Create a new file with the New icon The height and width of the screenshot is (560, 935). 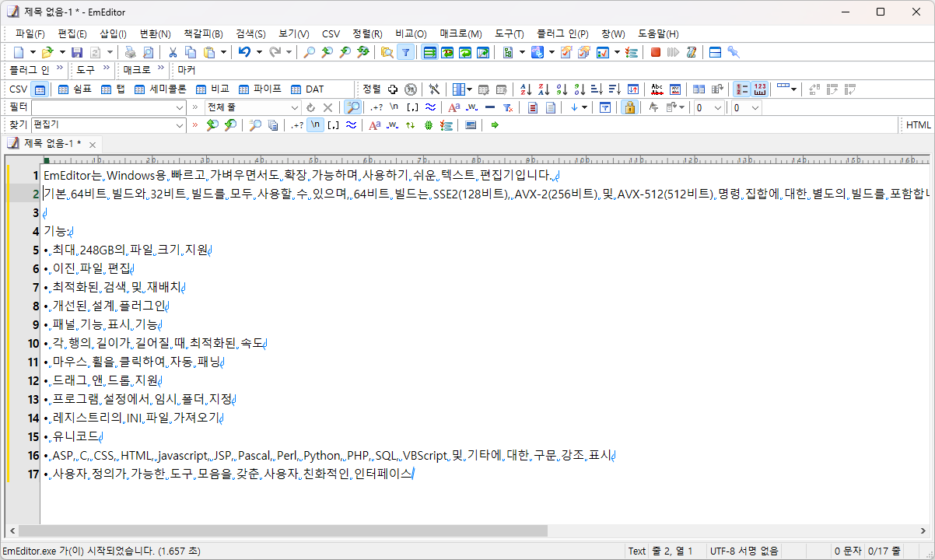coord(19,52)
